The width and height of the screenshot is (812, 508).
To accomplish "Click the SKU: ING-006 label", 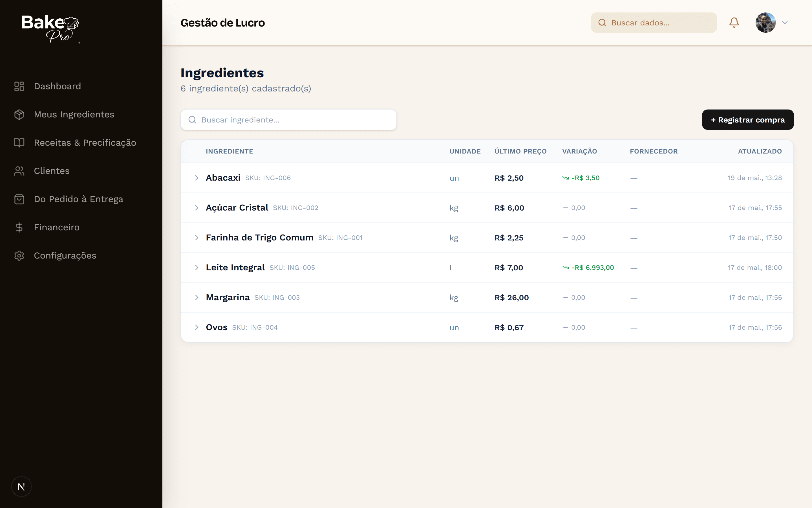I will (x=268, y=178).
